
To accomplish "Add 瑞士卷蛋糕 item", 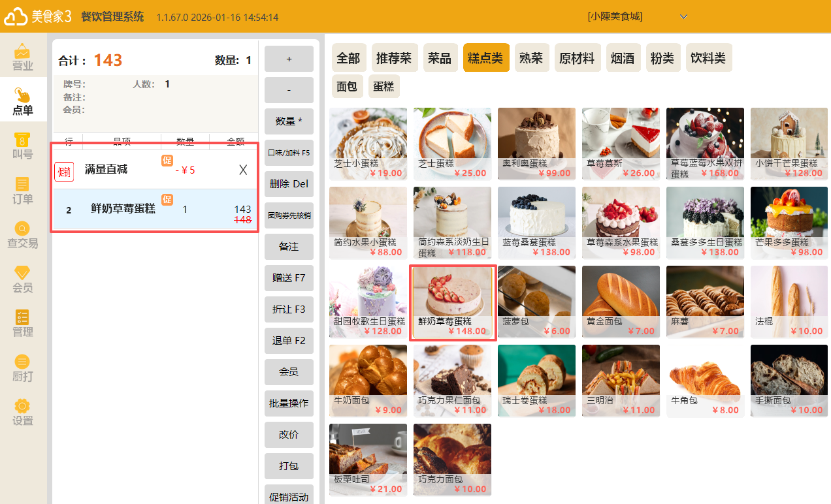I will (x=536, y=381).
